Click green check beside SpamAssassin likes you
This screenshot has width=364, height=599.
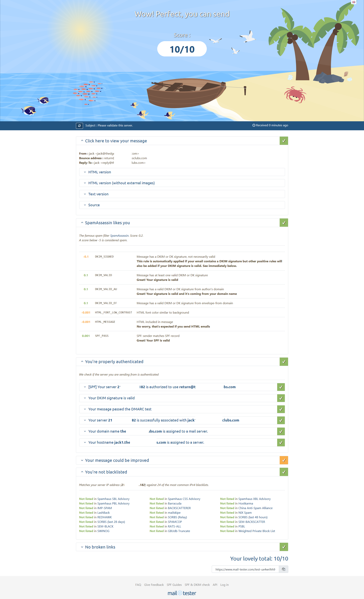(284, 223)
